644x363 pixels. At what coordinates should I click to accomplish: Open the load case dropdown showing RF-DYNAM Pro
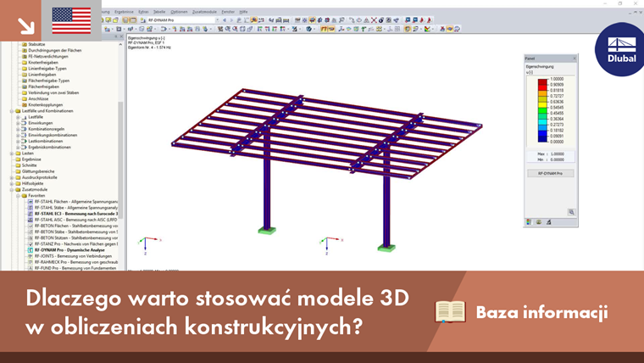pyautogui.click(x=218, y=20)
